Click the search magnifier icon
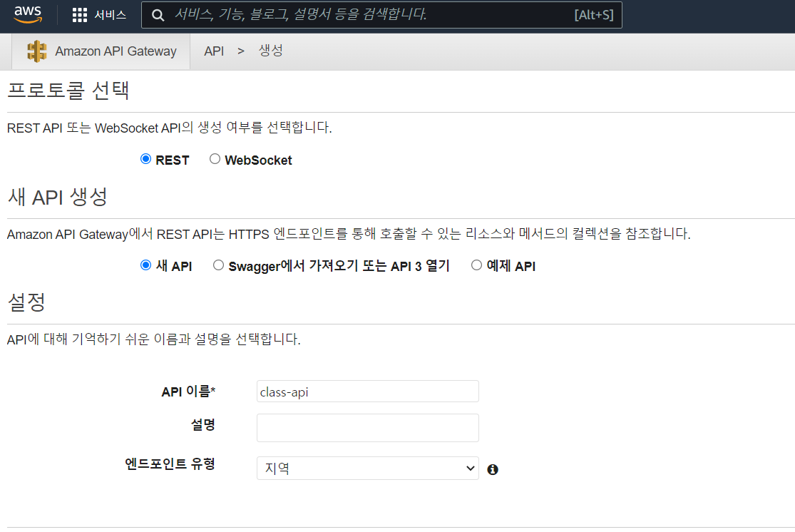The height and width of the screenshot is (532, 795). 158,15
